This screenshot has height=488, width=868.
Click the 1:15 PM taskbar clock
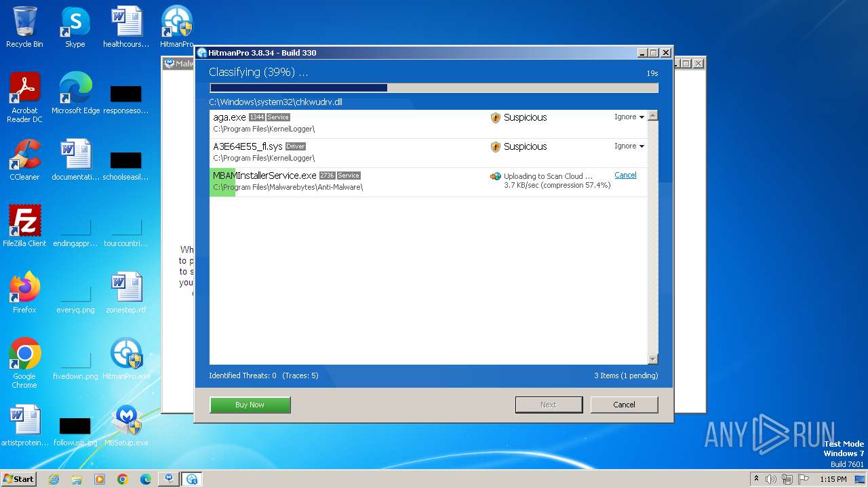833,479
